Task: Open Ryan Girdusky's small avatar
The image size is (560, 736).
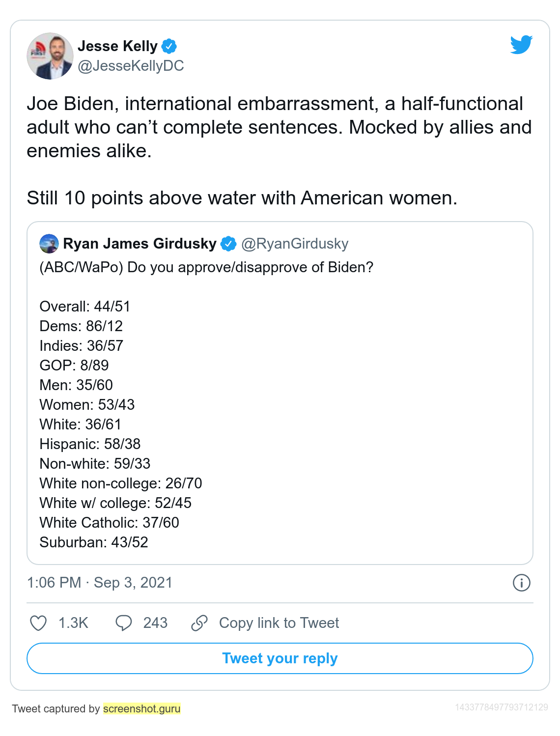Action: (49, 244)
